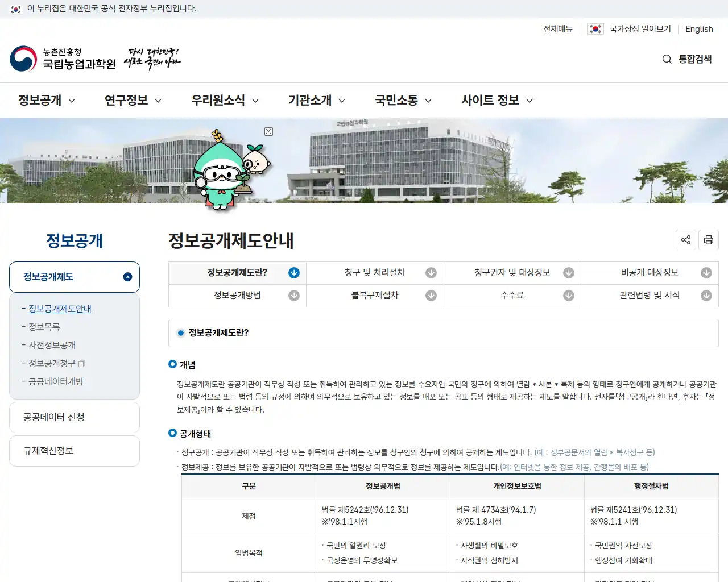Open the 전체메뉴 link
728x582 pixels.
coord(557,29)
